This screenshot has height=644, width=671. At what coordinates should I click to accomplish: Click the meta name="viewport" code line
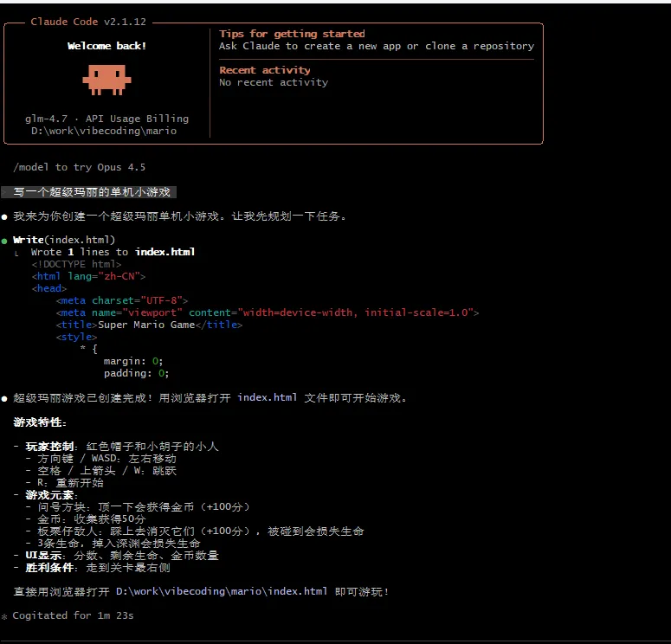267,312
